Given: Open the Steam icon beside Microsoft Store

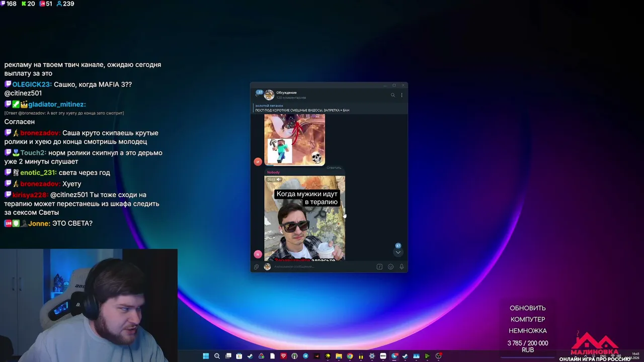Looking at the screenshot, I should [x=250, y=356].
